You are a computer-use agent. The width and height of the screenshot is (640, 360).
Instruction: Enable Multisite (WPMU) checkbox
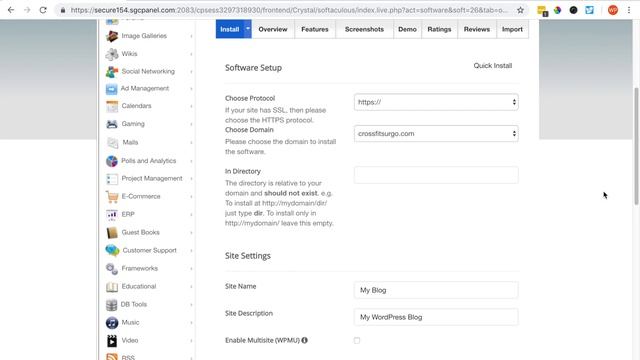[357, 340]
